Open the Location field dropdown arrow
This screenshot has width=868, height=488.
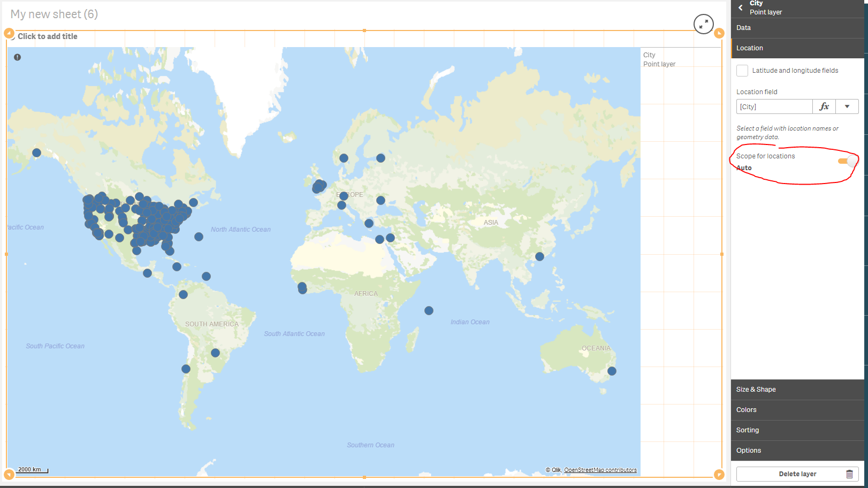click(x=847, y=106)
